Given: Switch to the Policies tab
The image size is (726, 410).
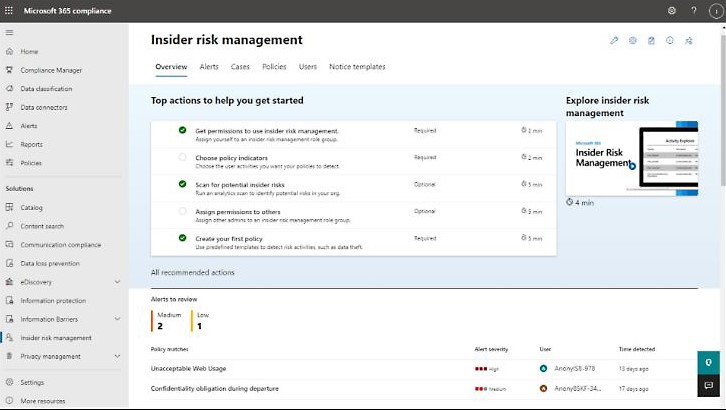Looking at the screenshot, I should click(274, 67).
